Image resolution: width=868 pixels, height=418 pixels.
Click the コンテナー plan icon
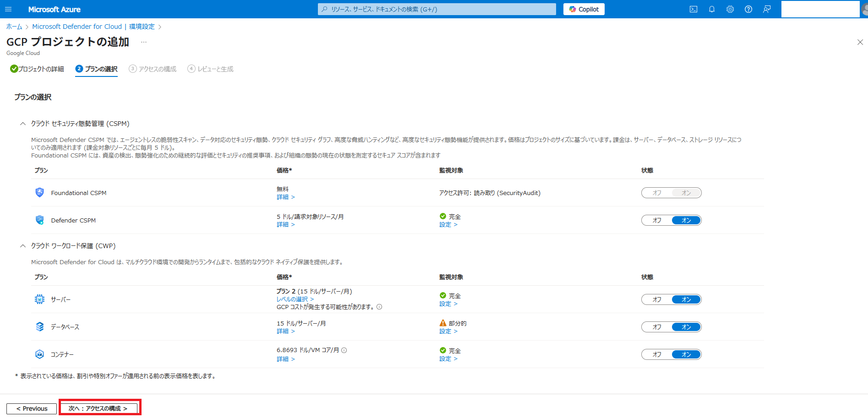click(x=40, y=354)
